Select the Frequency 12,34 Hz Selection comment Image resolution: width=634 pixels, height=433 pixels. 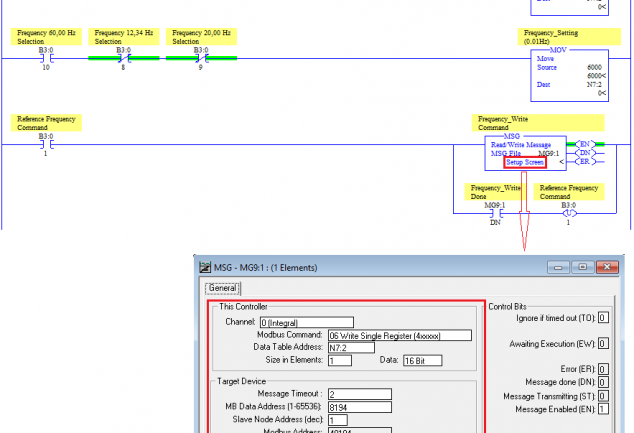tap(124, 37)
